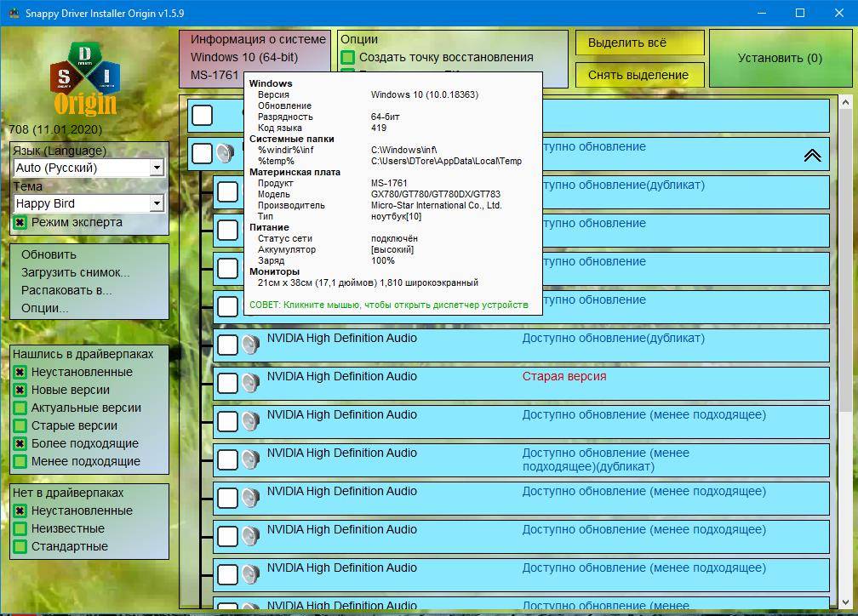Click 'Доступно обновление (менее подходящее)(дубликат)' status text
Screen dimensions: 858x616
[605, 460]
